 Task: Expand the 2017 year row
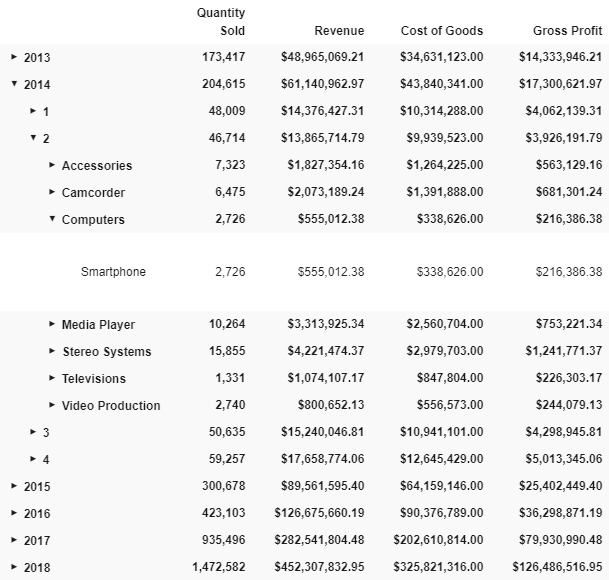[x=14, y=540]
